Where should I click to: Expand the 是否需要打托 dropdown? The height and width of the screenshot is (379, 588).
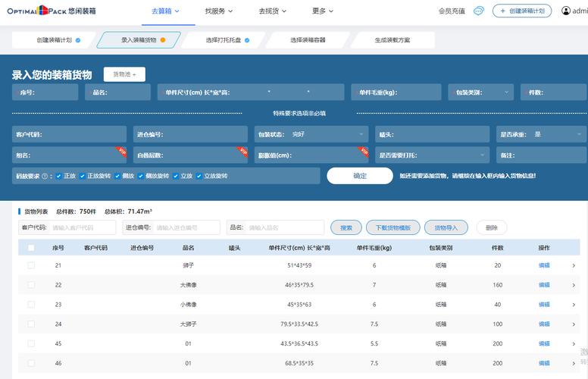point(433,155)
